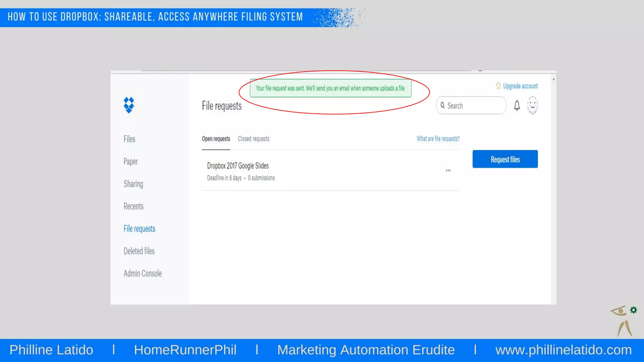Open the three-dot menu for Dropbox 2017 request
The width and height of the screenshot is (644, 362).
[x=448, y=170]
